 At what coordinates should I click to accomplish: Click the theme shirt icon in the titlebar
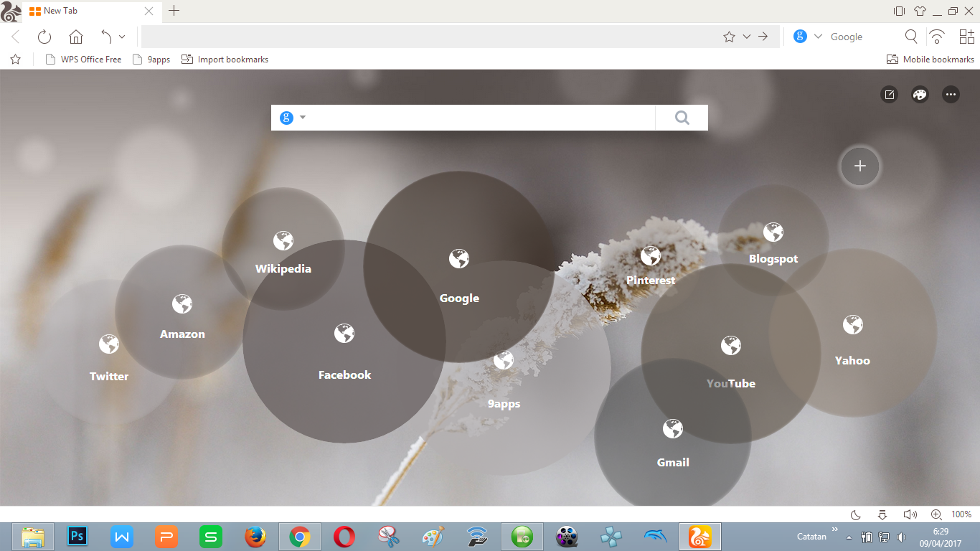pyautogui.click(x=920, y=11)
